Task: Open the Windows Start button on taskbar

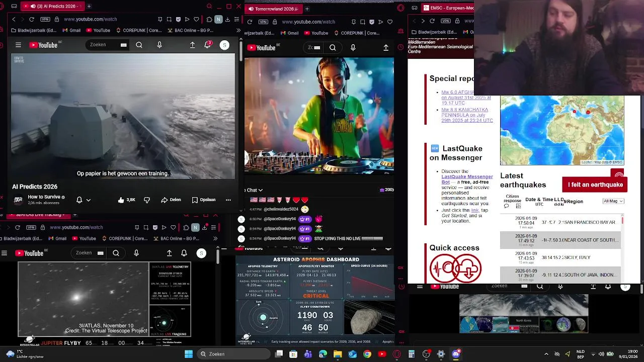Action: click(x=189, y=354)
